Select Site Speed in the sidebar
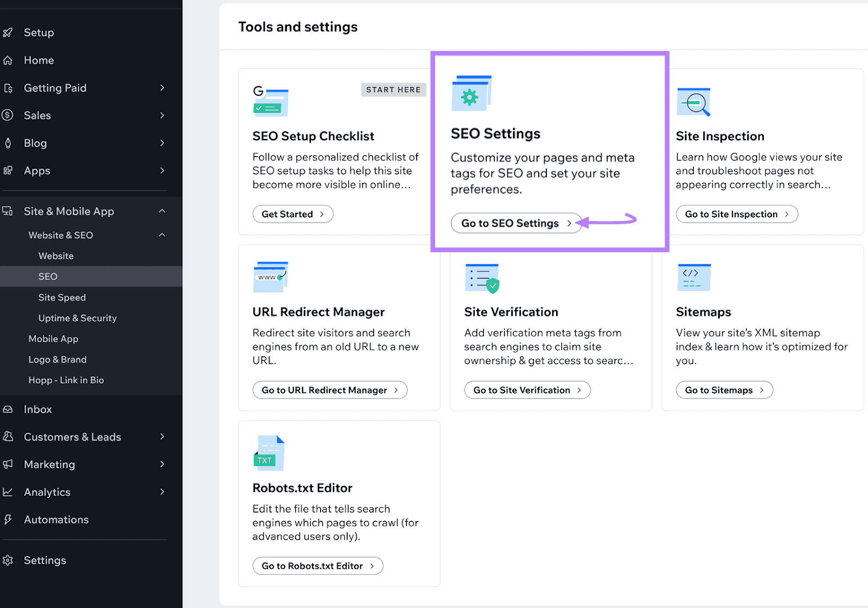Image resolution: width=868 pixels, height=608 pixels. (62, 297)
